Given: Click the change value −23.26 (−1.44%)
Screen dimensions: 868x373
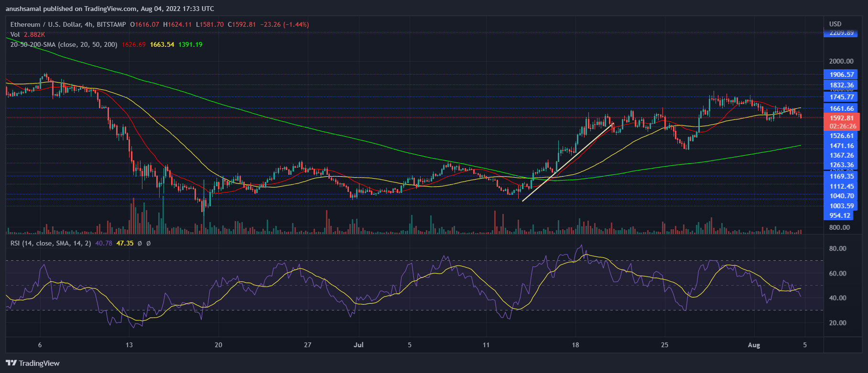Looking at the screenshot, I should click(x=285, y=24).
